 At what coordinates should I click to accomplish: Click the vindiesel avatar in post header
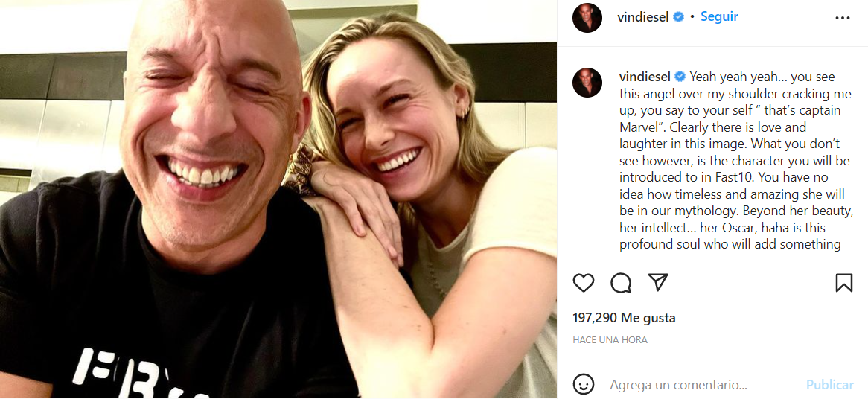(587, 18)
